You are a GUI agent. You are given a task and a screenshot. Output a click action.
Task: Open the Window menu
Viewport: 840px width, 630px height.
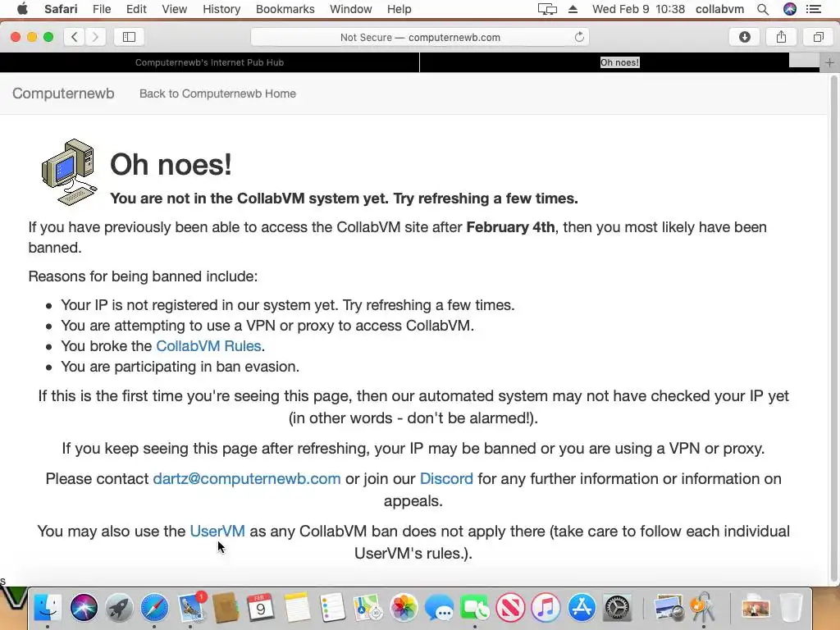point(351,9)
